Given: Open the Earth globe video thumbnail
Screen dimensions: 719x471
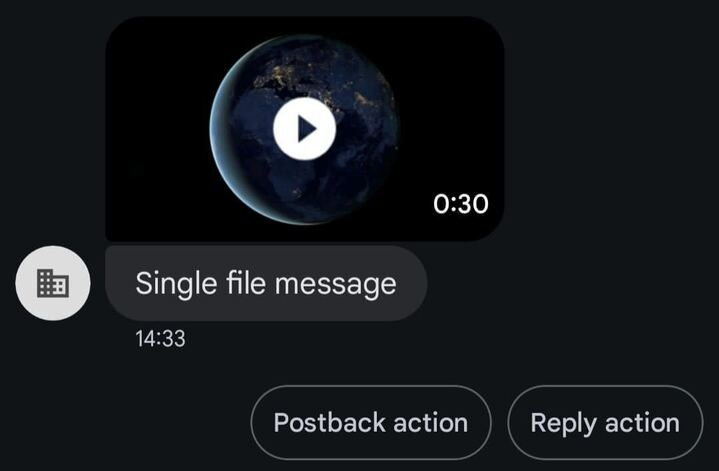Looking at the screenshot, I should (304, 128).
